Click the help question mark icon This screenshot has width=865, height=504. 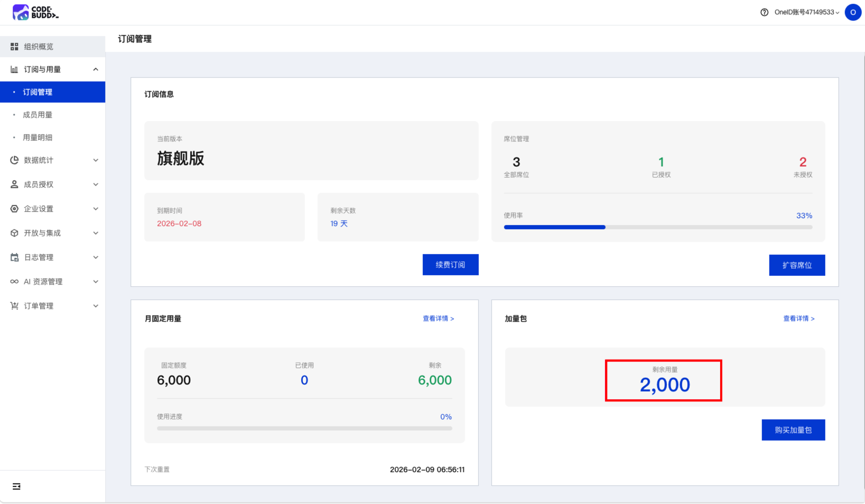pyautogui.click(x=764, y=12)
